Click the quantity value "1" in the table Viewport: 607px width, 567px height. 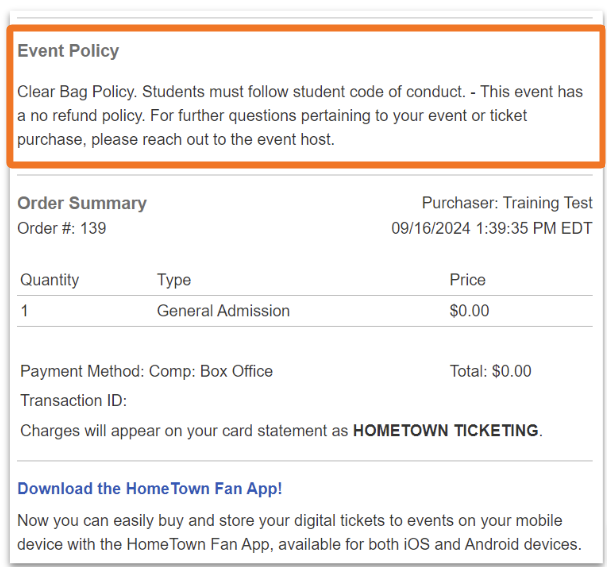point(24,311)
